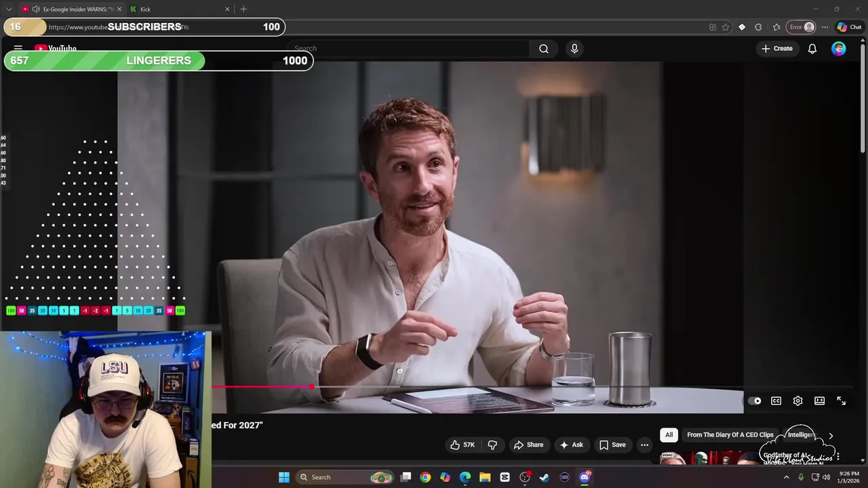The width and height of the screenshot is (868, 488).
Task: Open CapCut from the taskbar
Action: coord(505,477)
